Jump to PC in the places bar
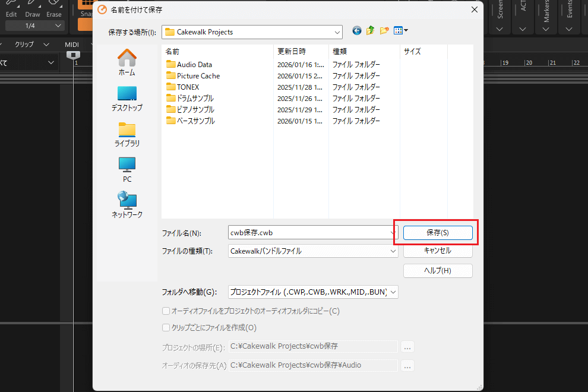Screen dimensions: 588x392 [x=127, y=170]
